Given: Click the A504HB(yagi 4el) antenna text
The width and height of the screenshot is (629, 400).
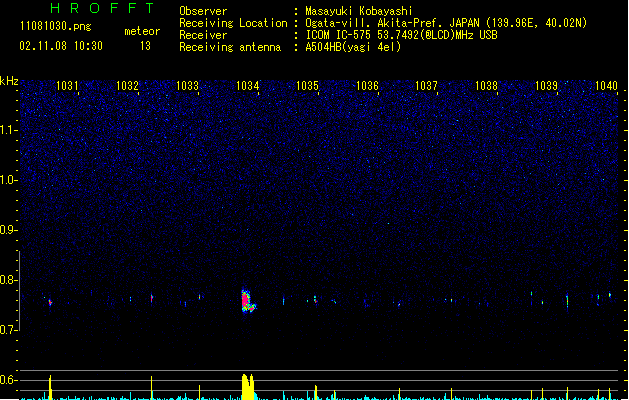Looking at the screenshot, I should point(353,47).
